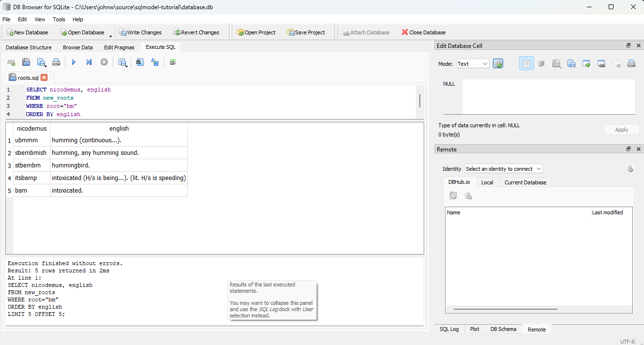The image size is (644, 345).
Task: Find text in SQL editor binoculars icon
Action: coord(140,62)
